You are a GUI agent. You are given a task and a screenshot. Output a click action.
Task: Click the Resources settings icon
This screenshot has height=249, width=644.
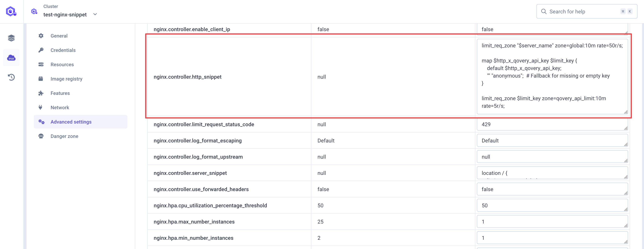tap(41, 64)
